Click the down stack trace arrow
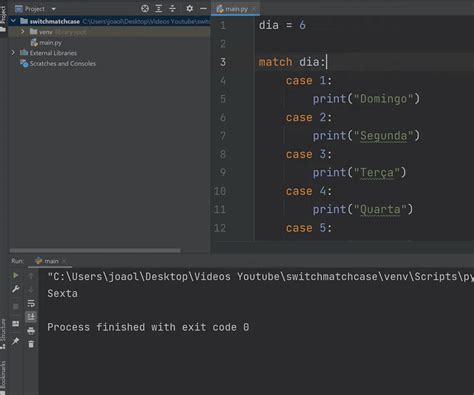 tap(31, 290)
